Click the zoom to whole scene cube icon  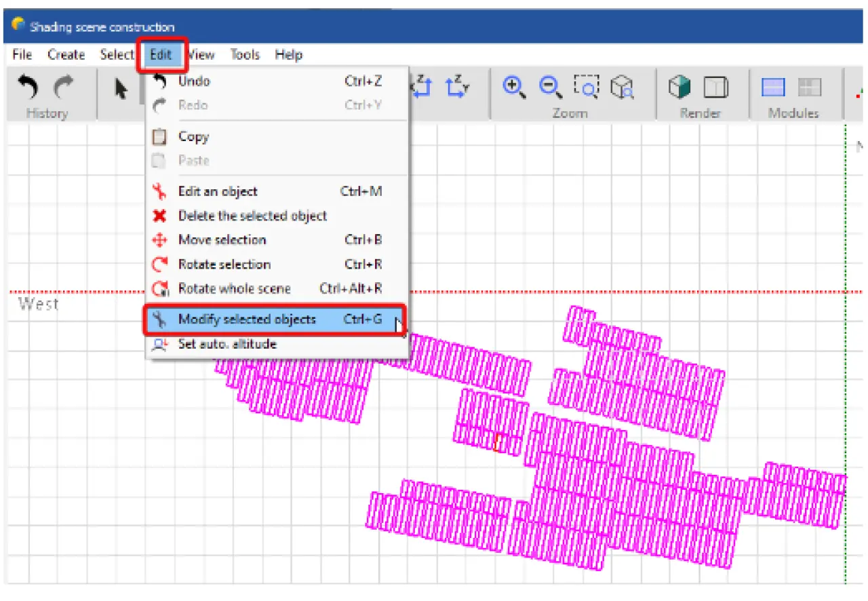(x=622, y=86)
